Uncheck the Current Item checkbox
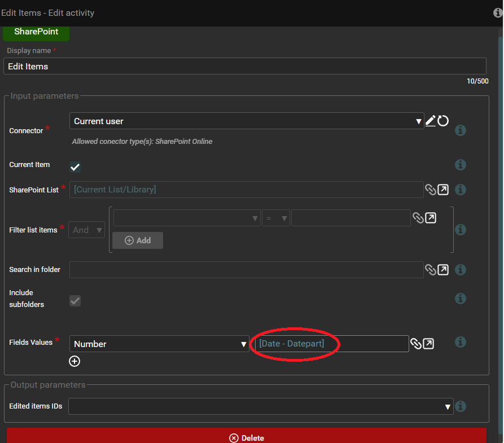 75,167
